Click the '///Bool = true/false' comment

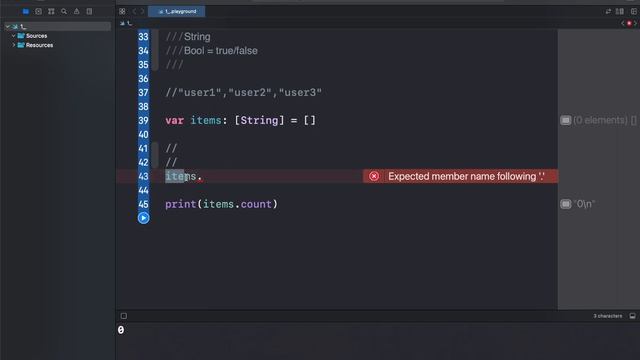(x=211, y=51)
